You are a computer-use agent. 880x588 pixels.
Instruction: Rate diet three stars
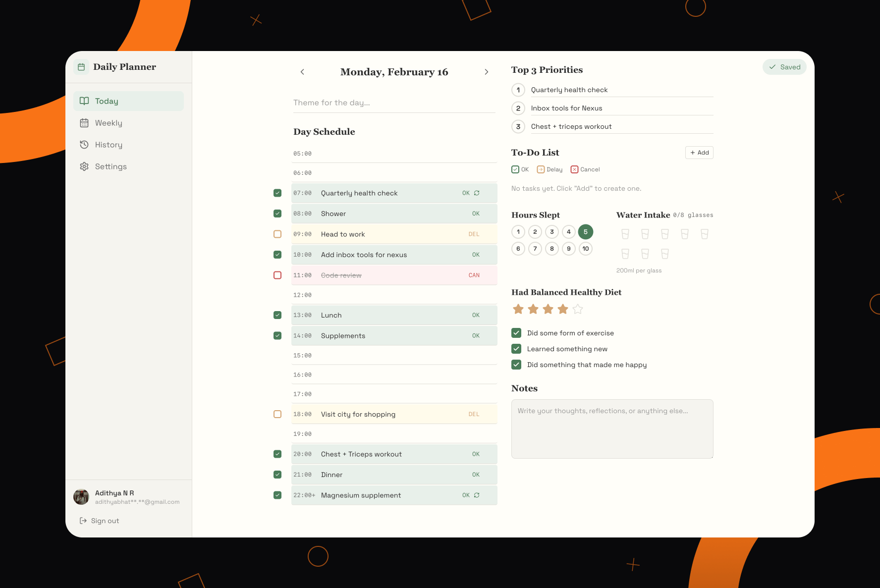(x=548, y=309)
